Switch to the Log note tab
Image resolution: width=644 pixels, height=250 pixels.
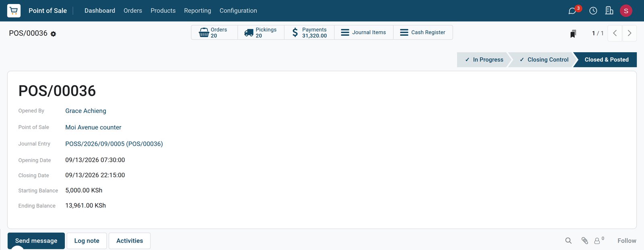87,241
